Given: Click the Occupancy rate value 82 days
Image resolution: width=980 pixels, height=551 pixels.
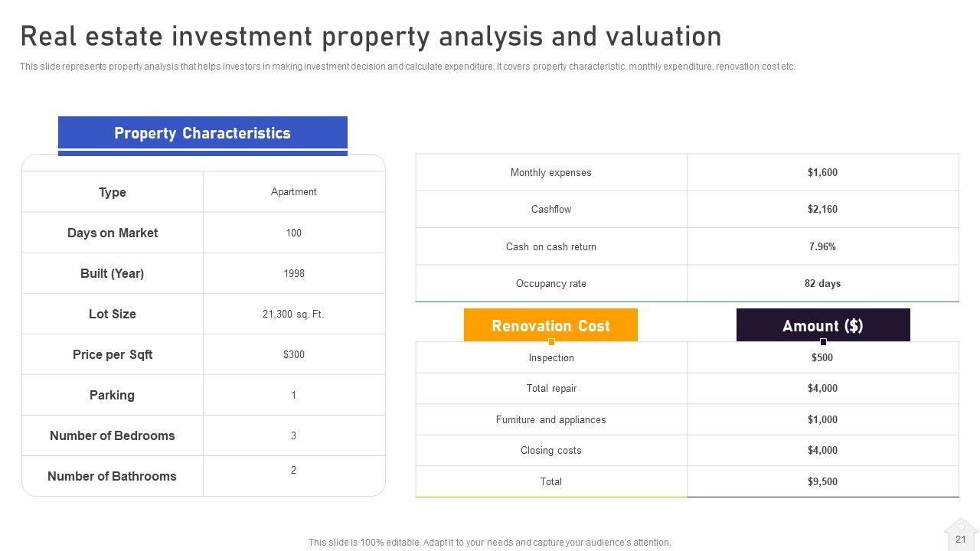Looking at the screenshot, I should 822,284.
